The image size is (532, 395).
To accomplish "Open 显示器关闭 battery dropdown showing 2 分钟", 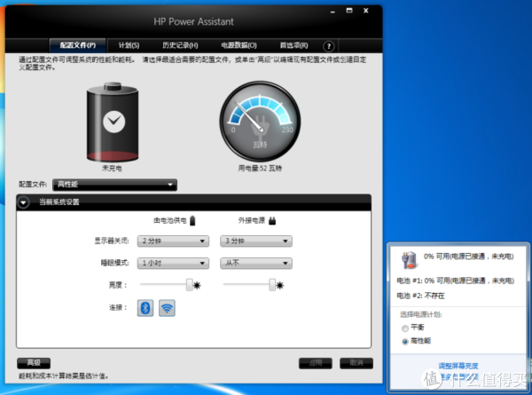I will 173,241.
